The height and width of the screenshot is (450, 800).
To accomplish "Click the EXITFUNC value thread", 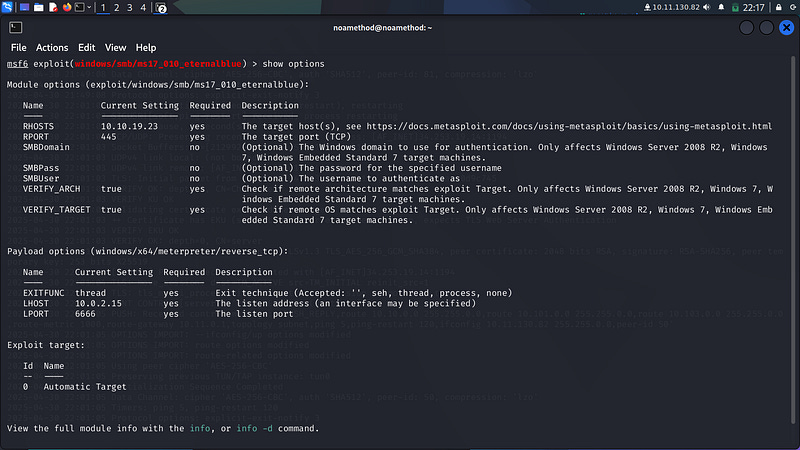I will (90, 293).
